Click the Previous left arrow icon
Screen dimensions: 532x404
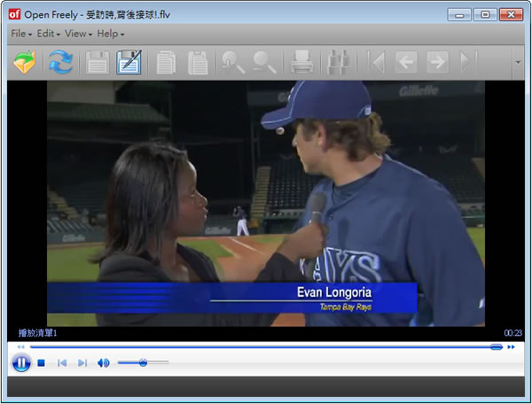pos(406,62)
